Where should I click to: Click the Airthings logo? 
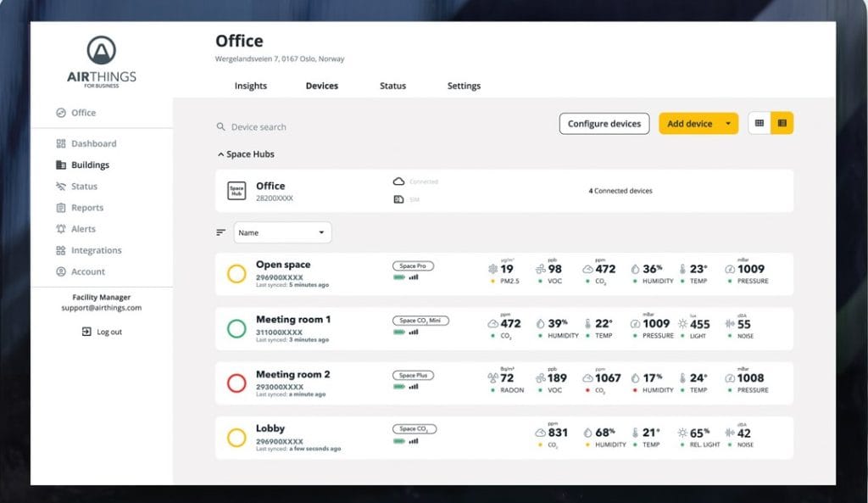pos(101,59)
